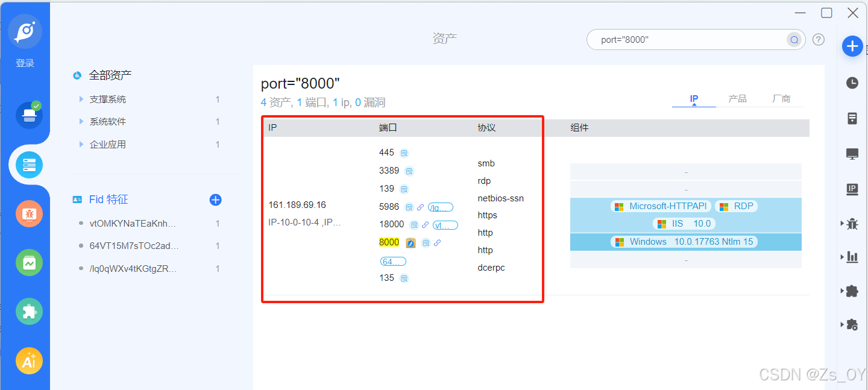The image size is (868, 390).
Task: Click the 组件 column header
Action: (579, 128)
